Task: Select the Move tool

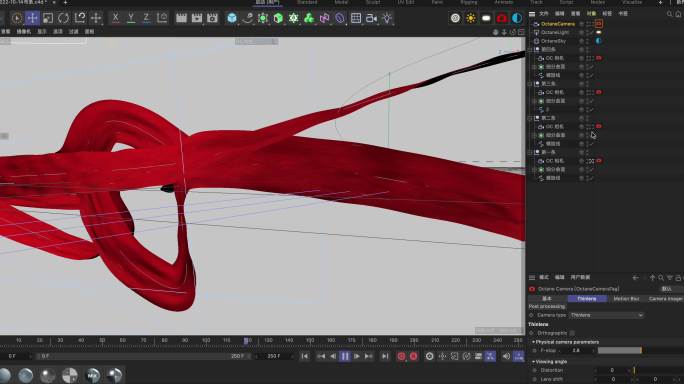Action: click(32, 18)
